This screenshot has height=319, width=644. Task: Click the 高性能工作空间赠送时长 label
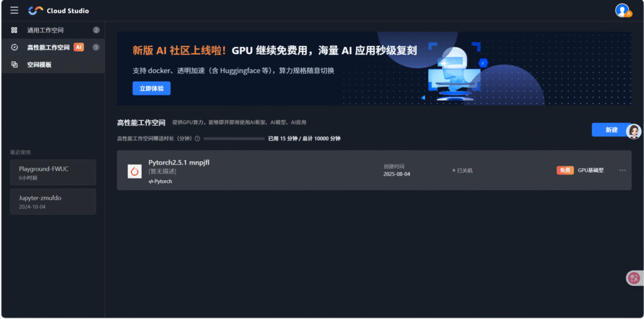pos(155,139)
